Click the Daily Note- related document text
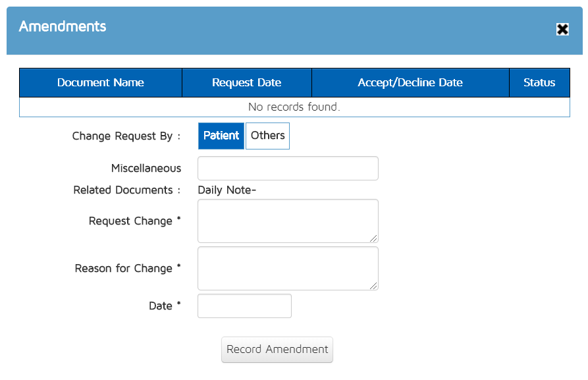Image resolution: width=588 pixels, height=380 pixels. pos(227,190)
